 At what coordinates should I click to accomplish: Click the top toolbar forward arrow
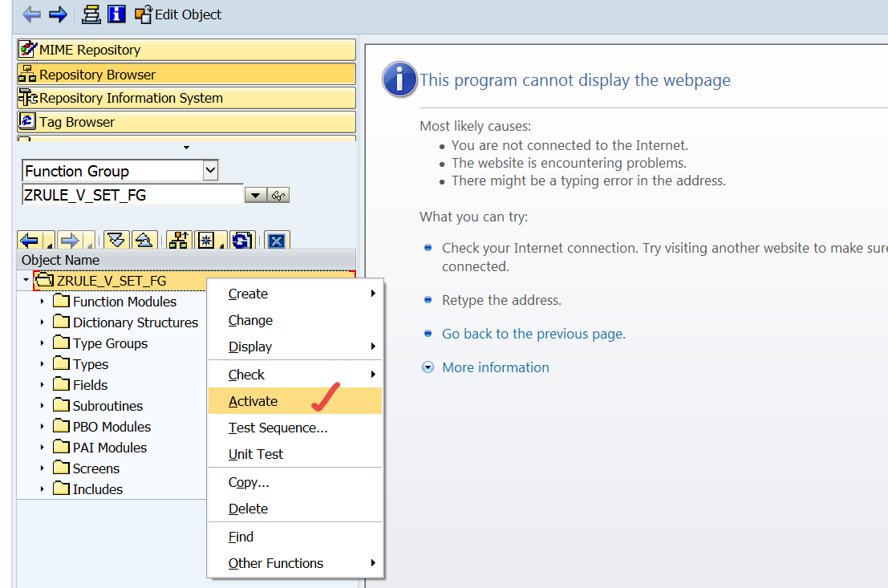coord(59,14)
